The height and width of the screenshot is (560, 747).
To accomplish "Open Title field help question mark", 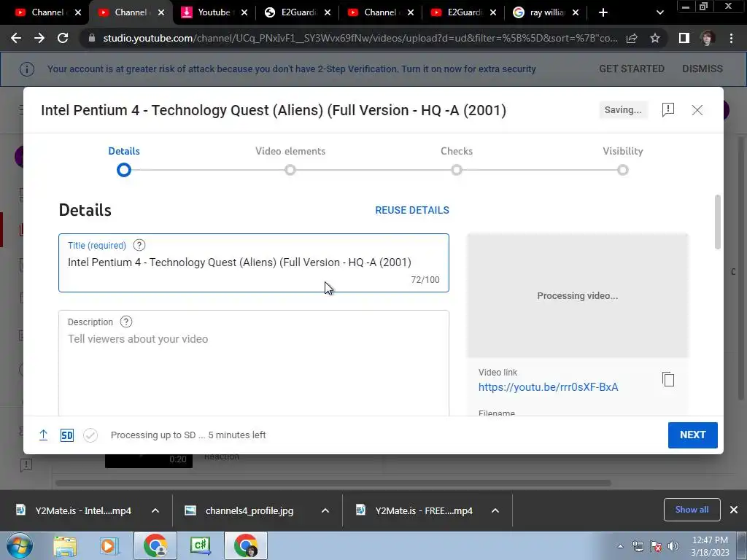I will point(139,245).
